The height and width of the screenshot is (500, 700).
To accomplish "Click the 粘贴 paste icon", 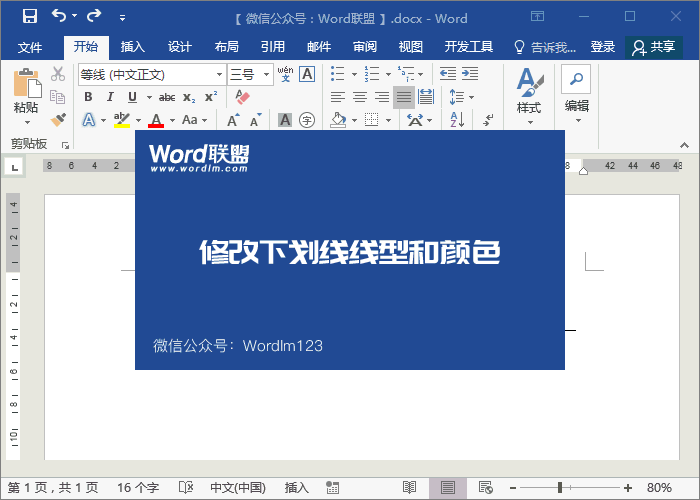I will [27, 83].
